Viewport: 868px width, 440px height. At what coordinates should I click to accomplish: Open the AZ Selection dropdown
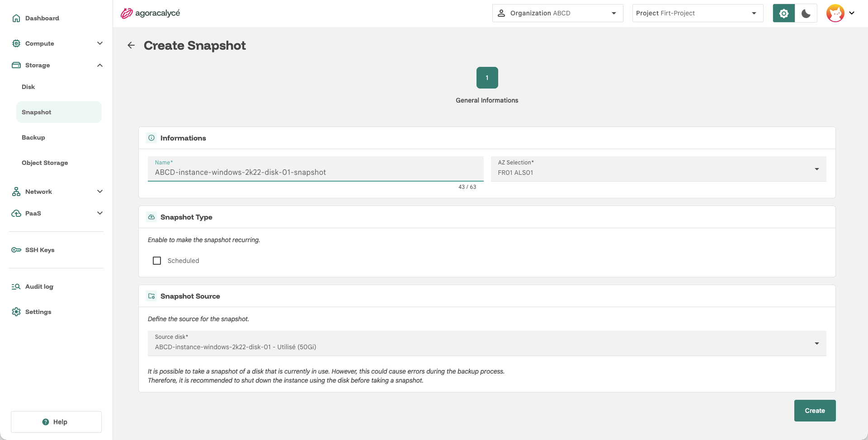(658, 169)
